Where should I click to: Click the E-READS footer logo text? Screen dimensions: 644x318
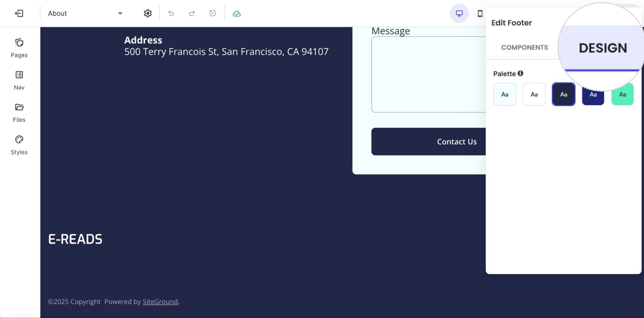click(x=75, y=239)
